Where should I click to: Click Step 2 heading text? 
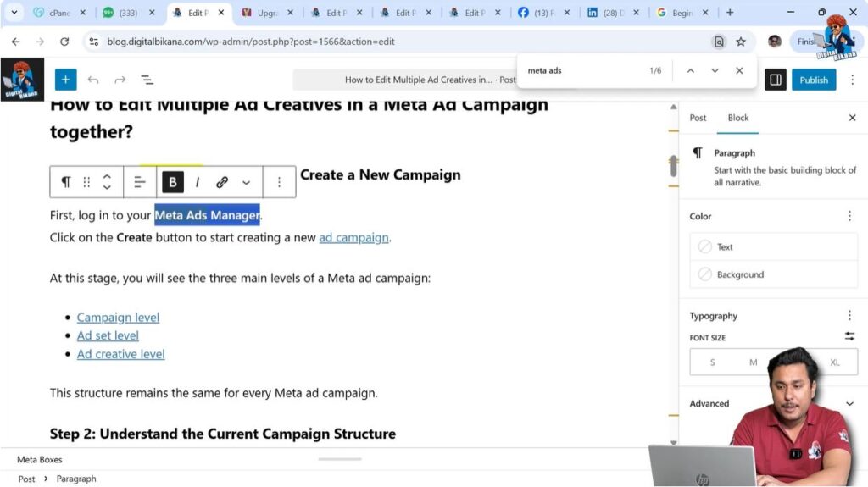[223, 434]
